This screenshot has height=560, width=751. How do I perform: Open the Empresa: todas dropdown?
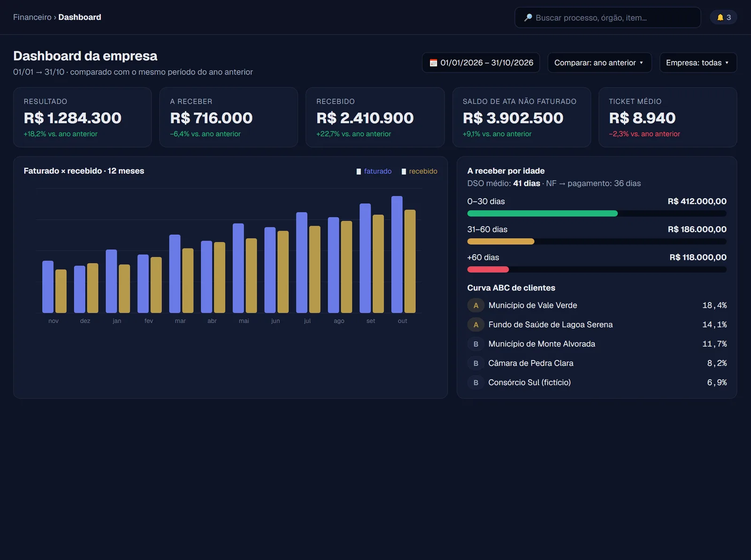(x=698, y=62)
